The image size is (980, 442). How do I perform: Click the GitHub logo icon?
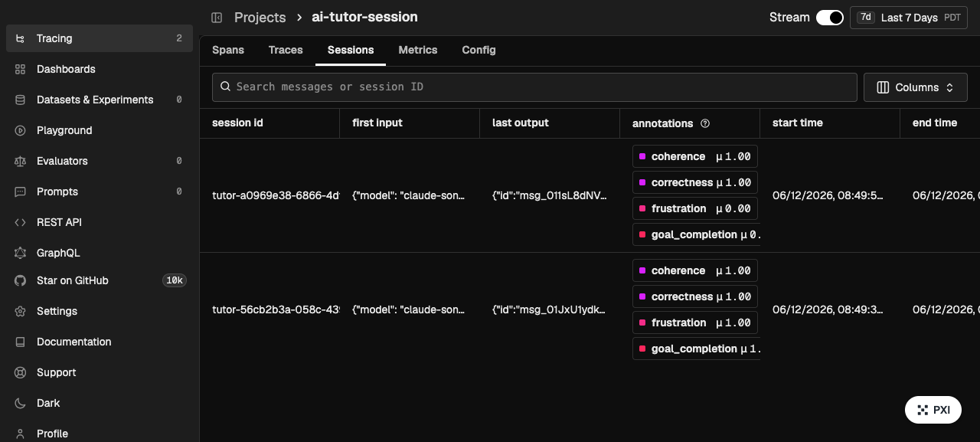coord(21,280)
